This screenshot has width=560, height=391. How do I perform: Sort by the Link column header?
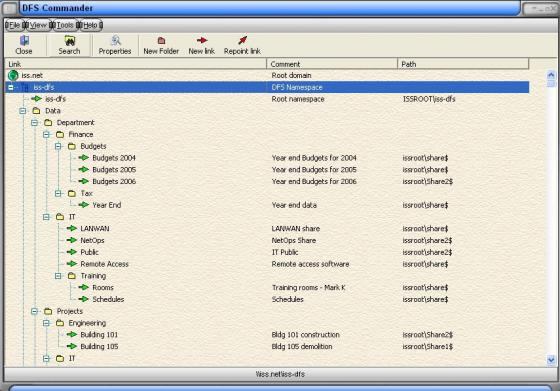[135, 64]
